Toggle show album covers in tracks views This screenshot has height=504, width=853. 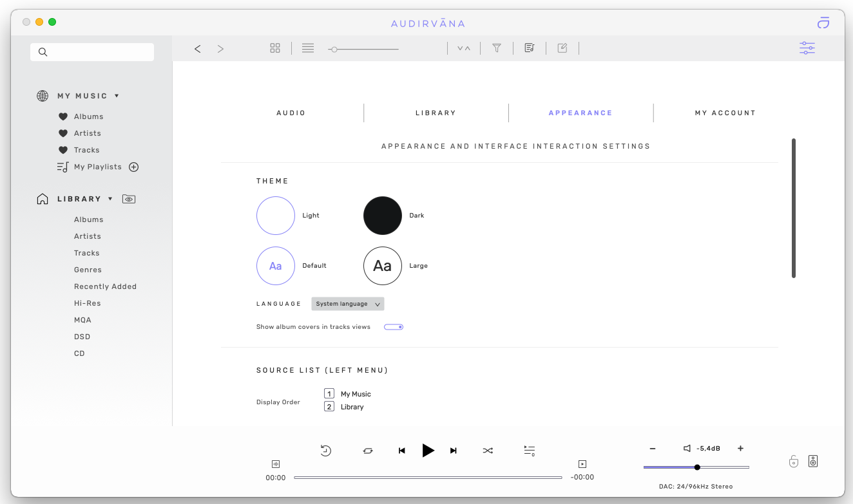394,327
